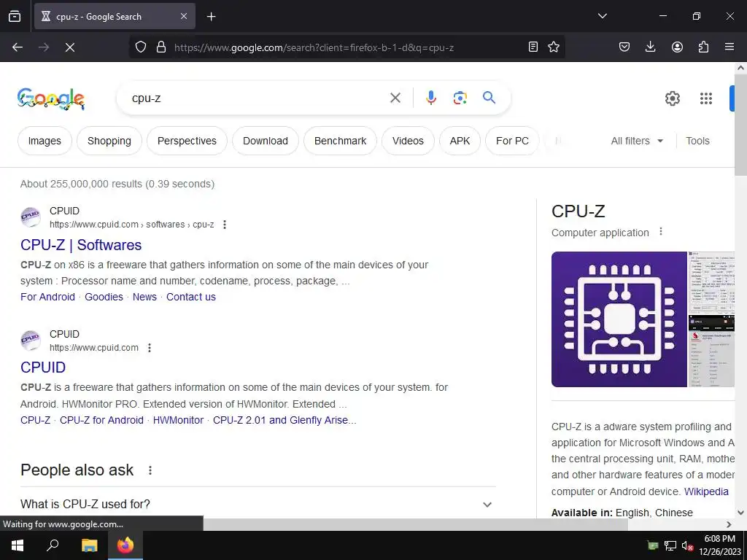Open the News sitelink
This screenshot has height=560, width=747.
(144, 297)
